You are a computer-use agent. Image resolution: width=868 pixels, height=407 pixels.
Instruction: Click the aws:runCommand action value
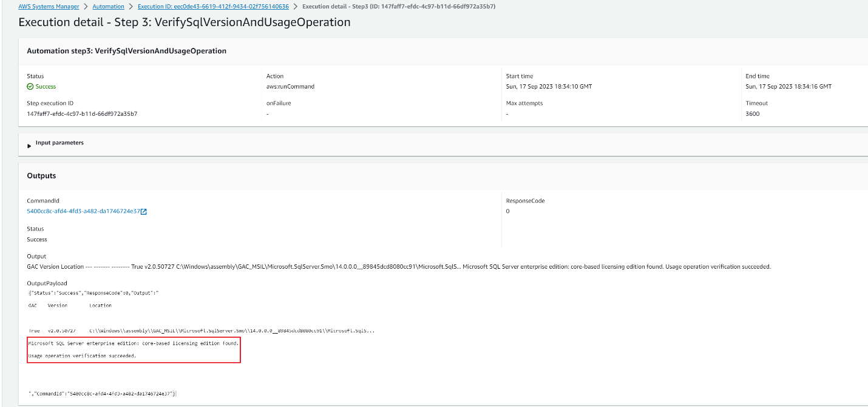[x=291, y=86]
